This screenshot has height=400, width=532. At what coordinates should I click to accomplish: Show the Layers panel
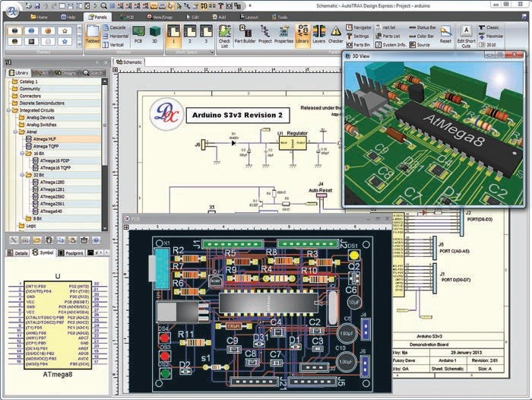tap(317, 34)
